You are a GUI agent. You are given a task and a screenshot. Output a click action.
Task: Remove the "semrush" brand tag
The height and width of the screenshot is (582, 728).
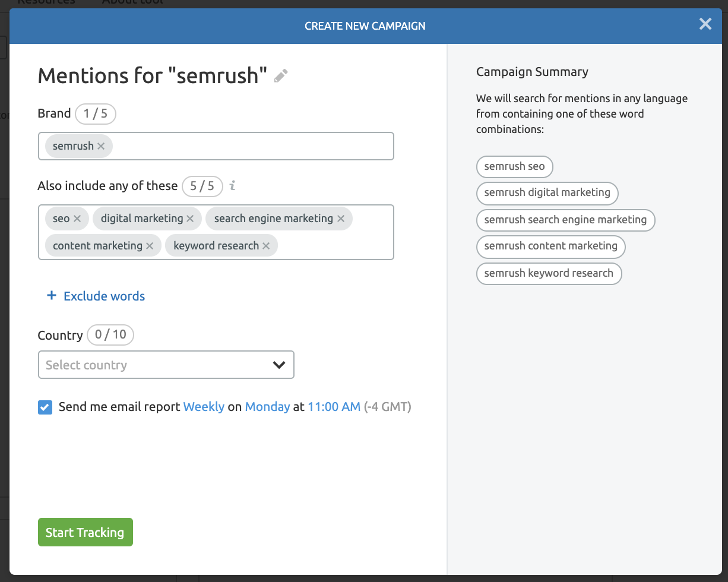point(101,146)
